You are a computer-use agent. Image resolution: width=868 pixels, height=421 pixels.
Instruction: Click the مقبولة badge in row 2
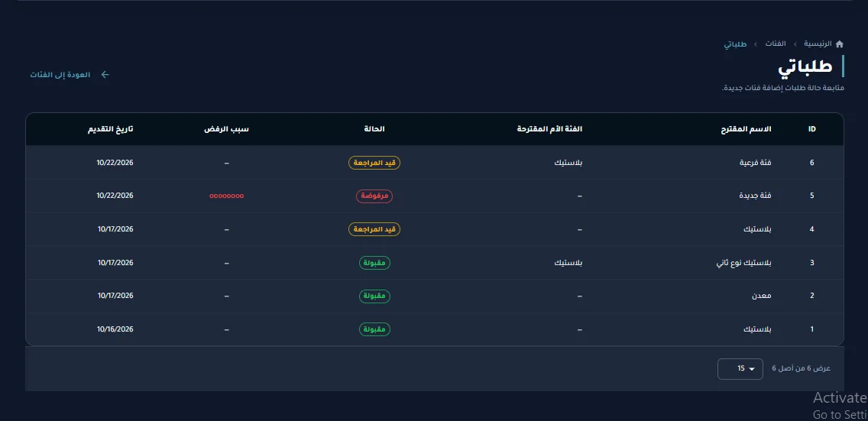374,296
